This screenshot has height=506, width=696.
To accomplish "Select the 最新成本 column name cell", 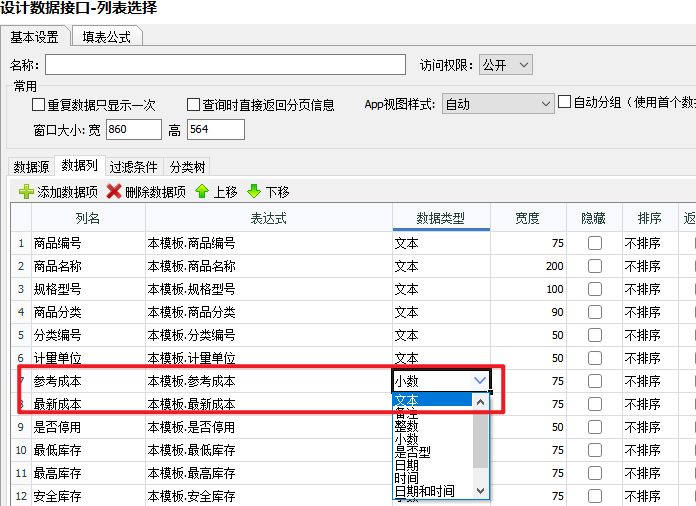I will tap(88, 404).
